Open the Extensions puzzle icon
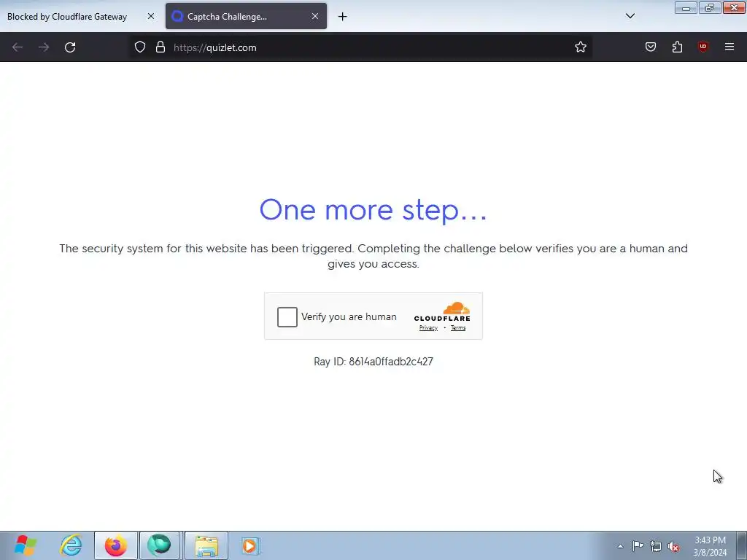The width and height of the screenshot is (747, 560). point(677,47)
